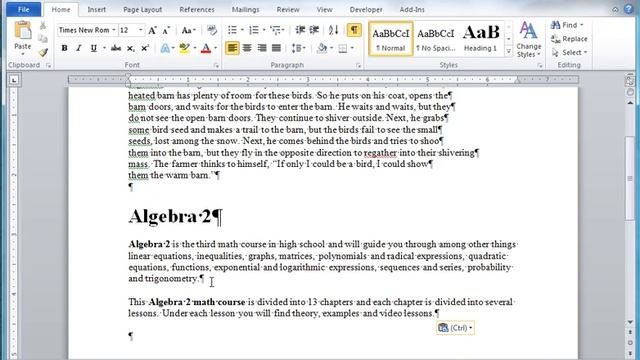Screen dimensions: 640x360
Task: Click the Copy icon
Action: pyautogui.click(x=42, y=39)
